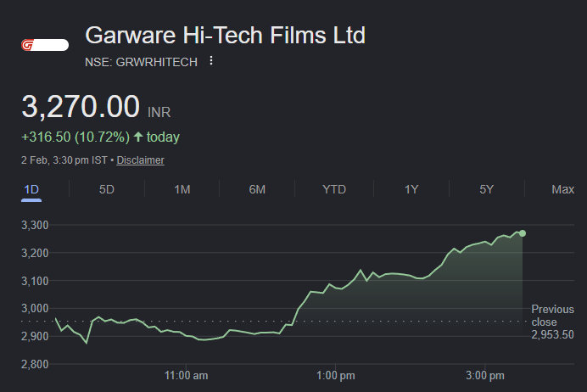Click the 1:00 pm axis label

click(x=336, y=376)
